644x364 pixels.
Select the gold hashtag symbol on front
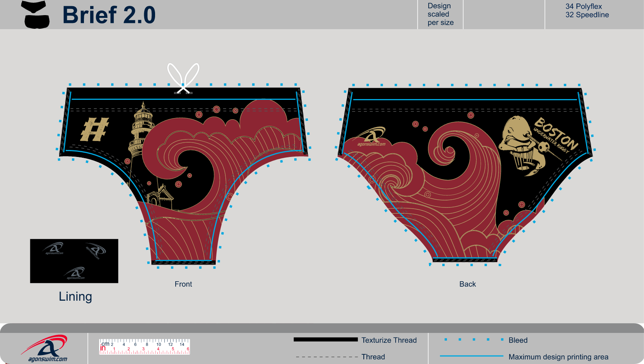point(94,129)
